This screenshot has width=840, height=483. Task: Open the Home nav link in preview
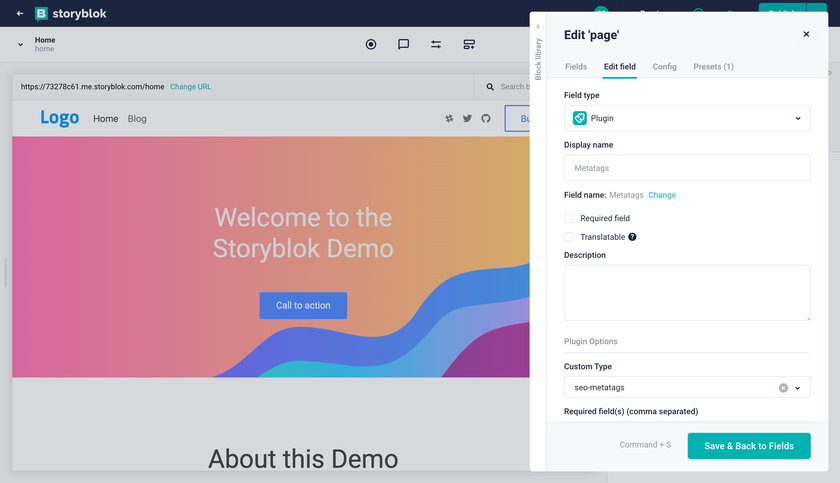tap(106, 119)
